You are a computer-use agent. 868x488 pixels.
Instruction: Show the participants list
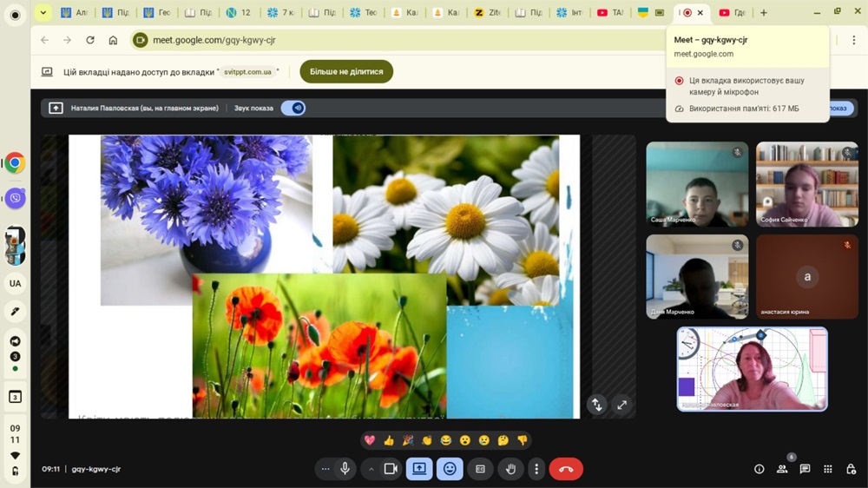click(x=782, y=469)
